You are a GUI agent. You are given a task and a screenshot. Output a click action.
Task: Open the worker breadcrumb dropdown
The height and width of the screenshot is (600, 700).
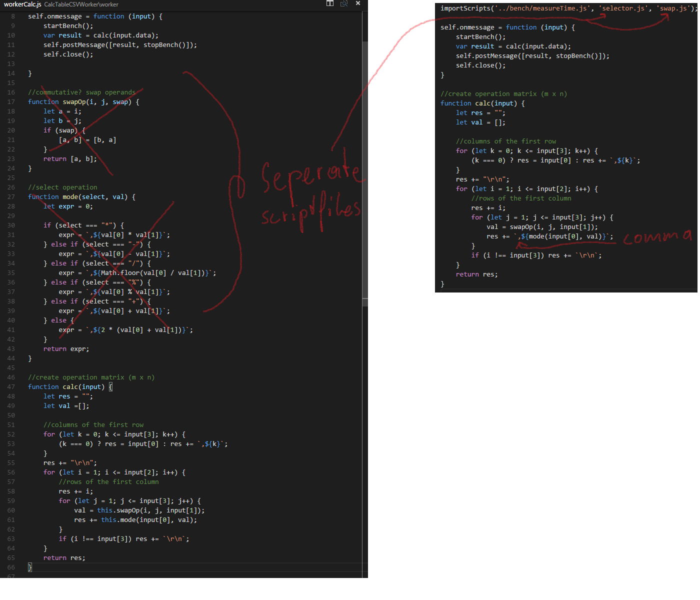click(109, 4)
